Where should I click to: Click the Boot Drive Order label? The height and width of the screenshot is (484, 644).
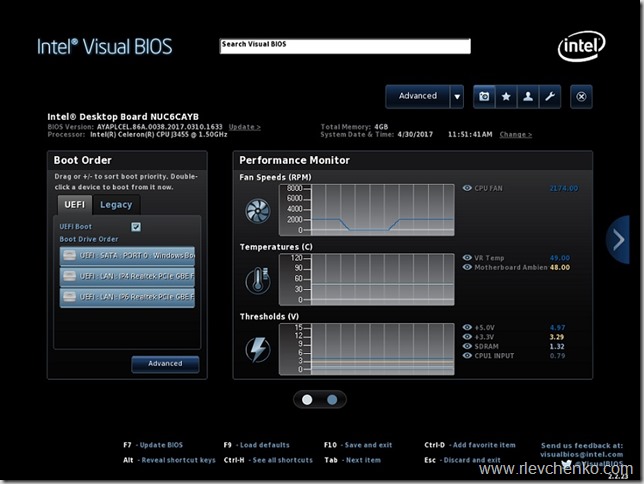(x=89, y=239)
